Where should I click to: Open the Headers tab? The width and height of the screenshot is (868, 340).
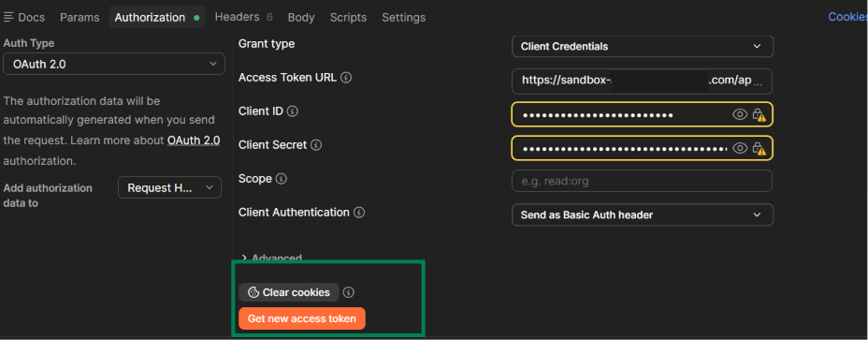[243, 17]
